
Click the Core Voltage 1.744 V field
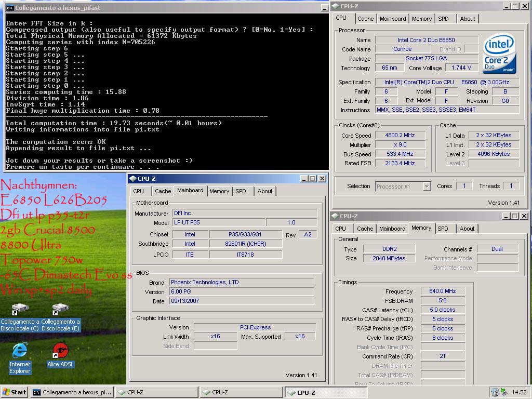tap(461, 68)
